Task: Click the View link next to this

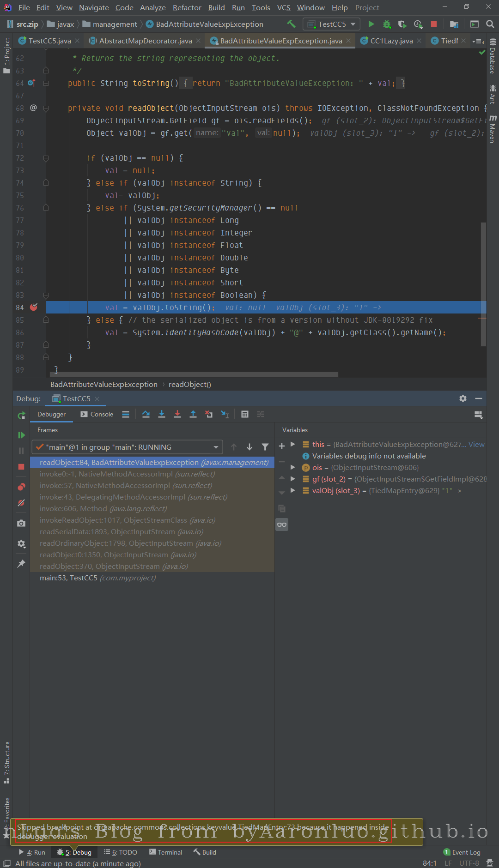Action: pos(476,444)
